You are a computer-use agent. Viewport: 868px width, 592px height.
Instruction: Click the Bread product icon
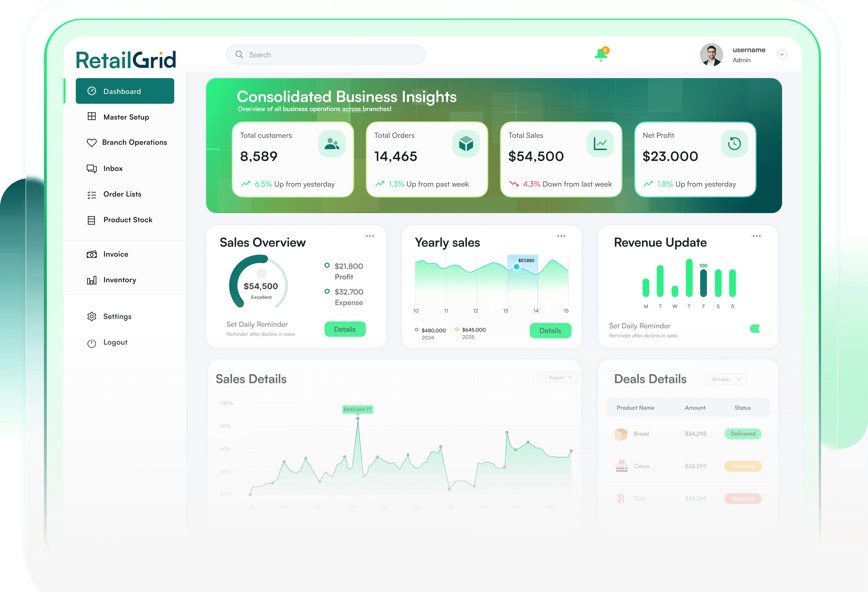point(621,434)
